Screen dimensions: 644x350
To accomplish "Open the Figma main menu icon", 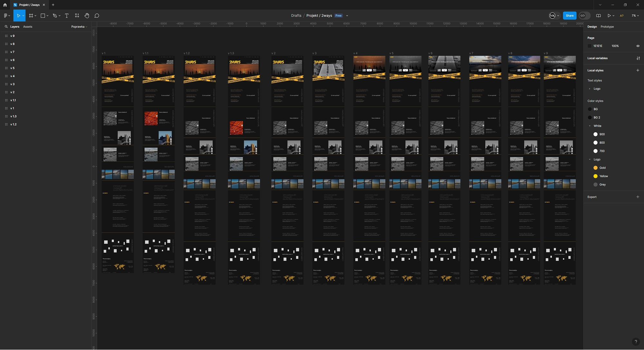I will tap(5, 15).
